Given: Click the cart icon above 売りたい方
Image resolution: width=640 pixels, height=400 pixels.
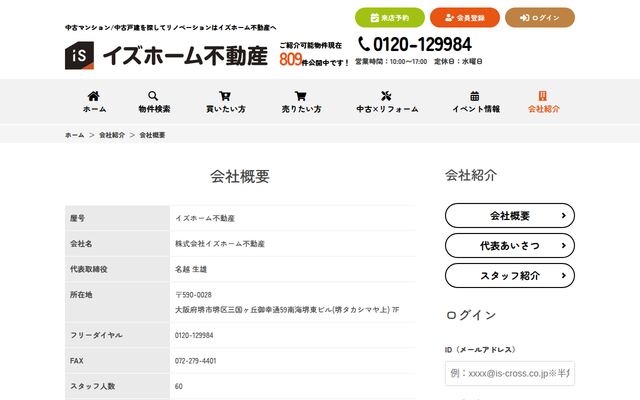Looking at the screenshot, I should pyautogui.click(x=301, y=96).
